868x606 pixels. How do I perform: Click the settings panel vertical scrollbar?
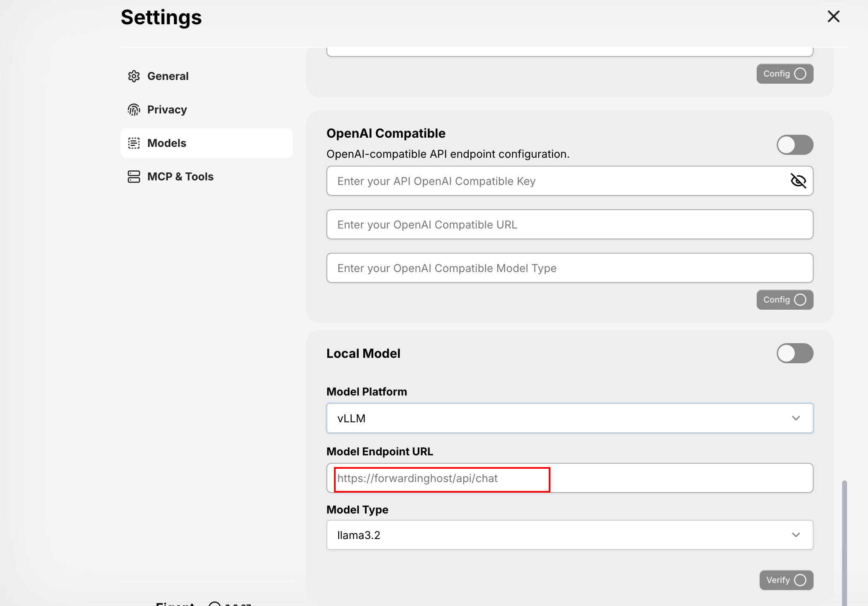coord(844,543)
